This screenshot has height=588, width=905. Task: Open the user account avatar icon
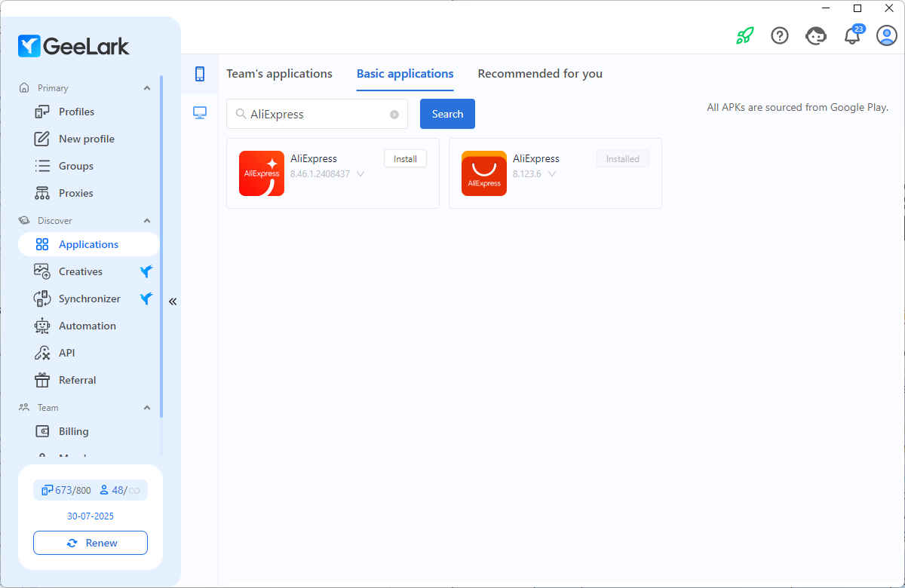pos(887,35)
